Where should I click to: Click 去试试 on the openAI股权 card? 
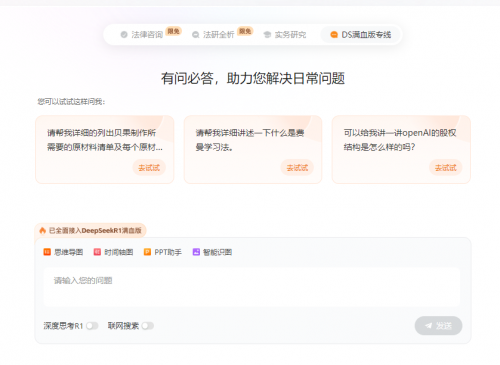[x=446, y=168]
